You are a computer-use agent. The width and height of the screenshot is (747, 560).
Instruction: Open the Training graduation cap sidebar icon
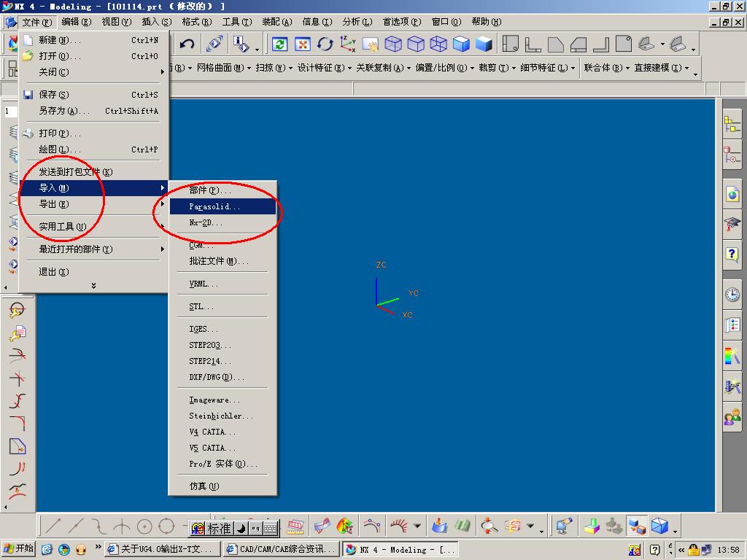coord(732,225)
